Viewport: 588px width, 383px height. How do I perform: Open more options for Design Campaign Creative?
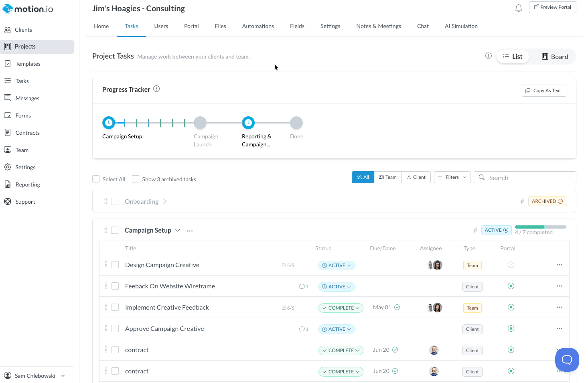tap(559, 265)
